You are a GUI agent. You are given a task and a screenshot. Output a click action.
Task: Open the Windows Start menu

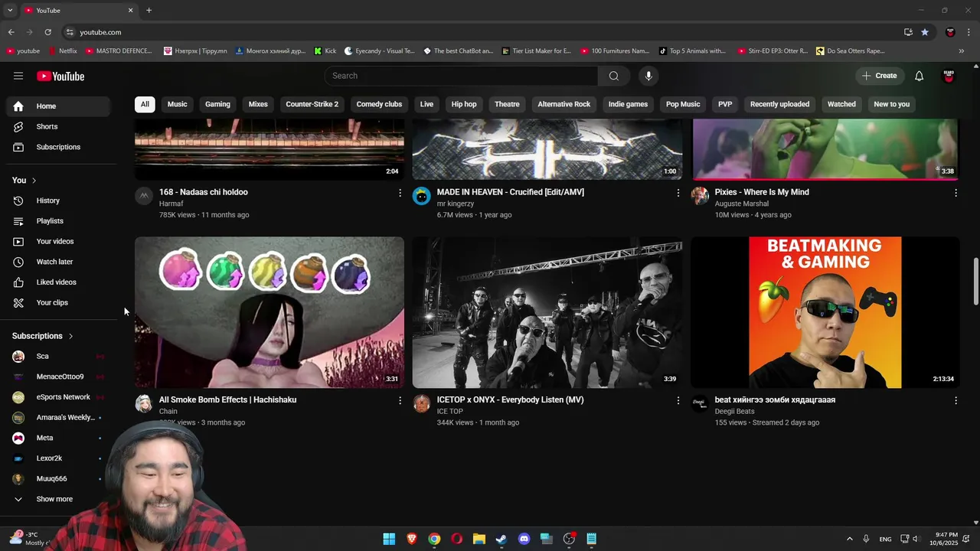click(x=389, y=539)
